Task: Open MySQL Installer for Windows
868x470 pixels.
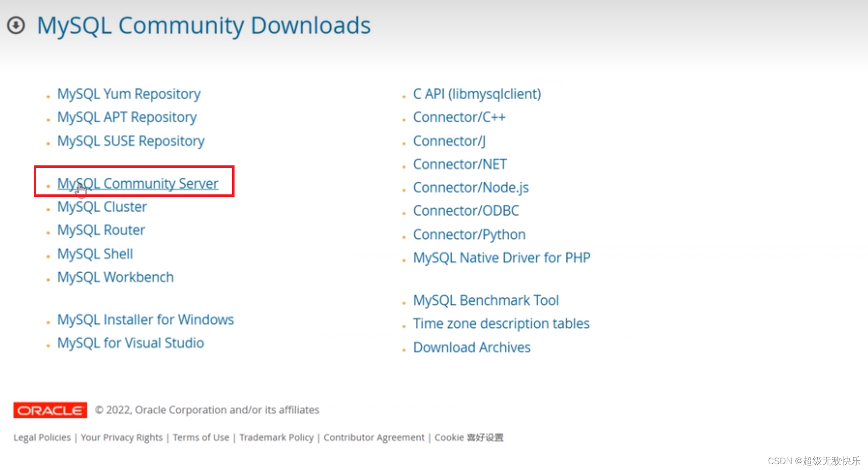Action: 145,320
